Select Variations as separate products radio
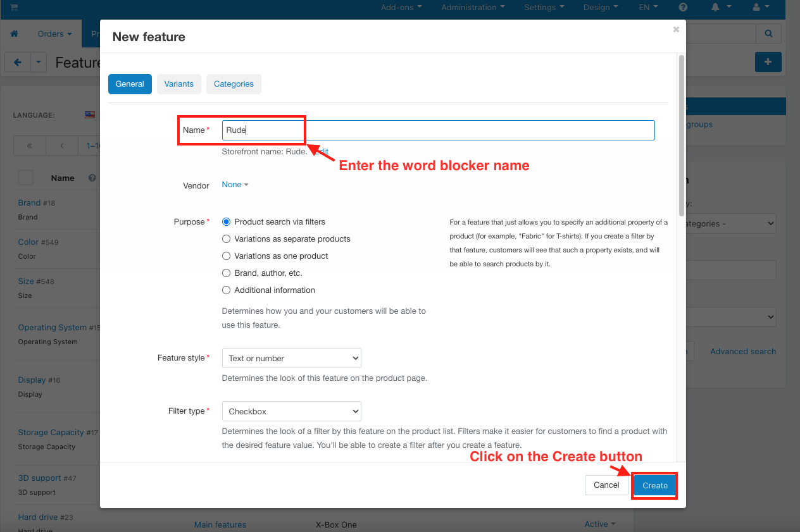Screen dimensions: 800x532 tap(226, 239)
